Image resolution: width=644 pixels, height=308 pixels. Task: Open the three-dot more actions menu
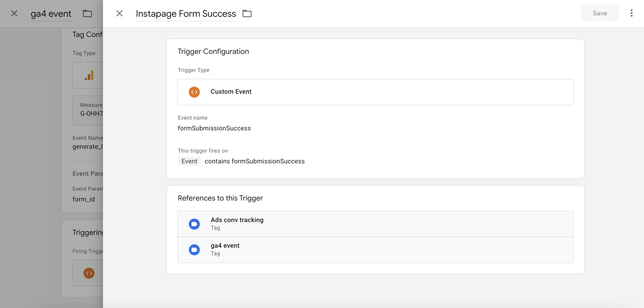click(x=631, y=13)
